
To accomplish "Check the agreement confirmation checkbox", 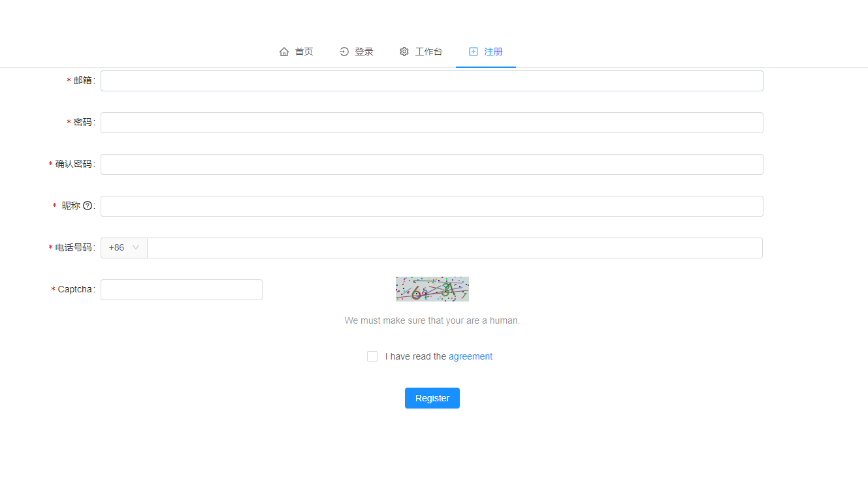I will coord(372,356).
